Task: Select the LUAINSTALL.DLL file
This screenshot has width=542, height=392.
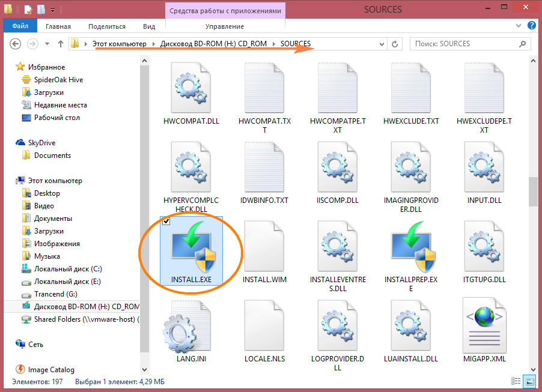Action: pos(411,325)
